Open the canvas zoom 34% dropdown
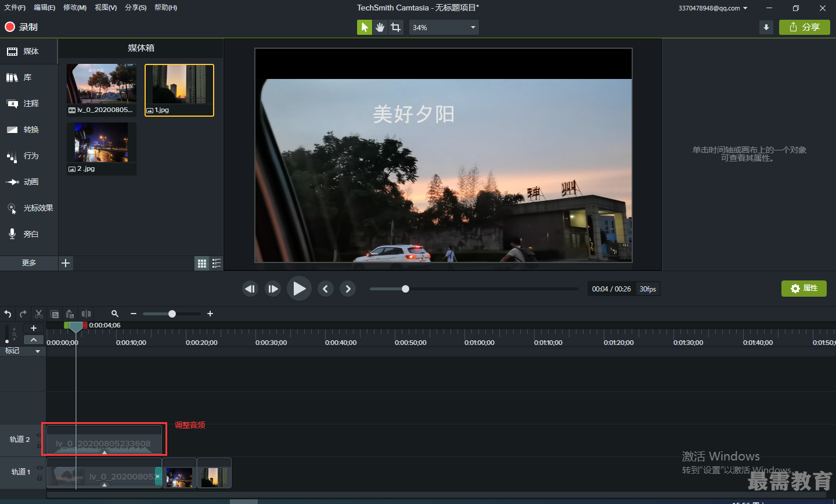Screen dimensions: 836x504 (x=444, y=27)
